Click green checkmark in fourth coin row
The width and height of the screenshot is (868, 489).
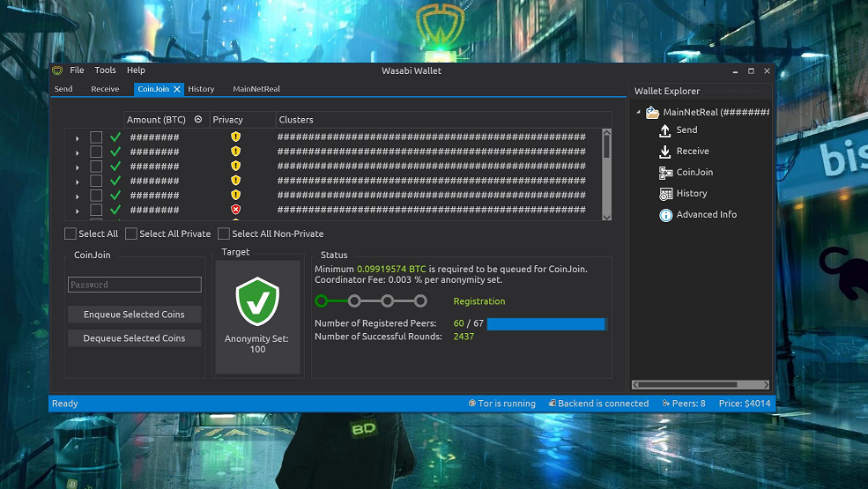[115, 181]
